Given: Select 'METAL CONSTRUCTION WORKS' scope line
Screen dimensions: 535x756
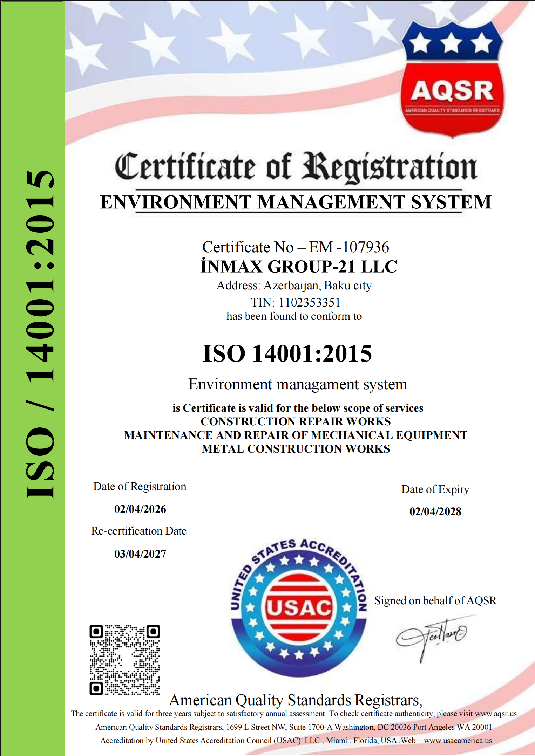Looking at the screenshot, I should 296,449.
